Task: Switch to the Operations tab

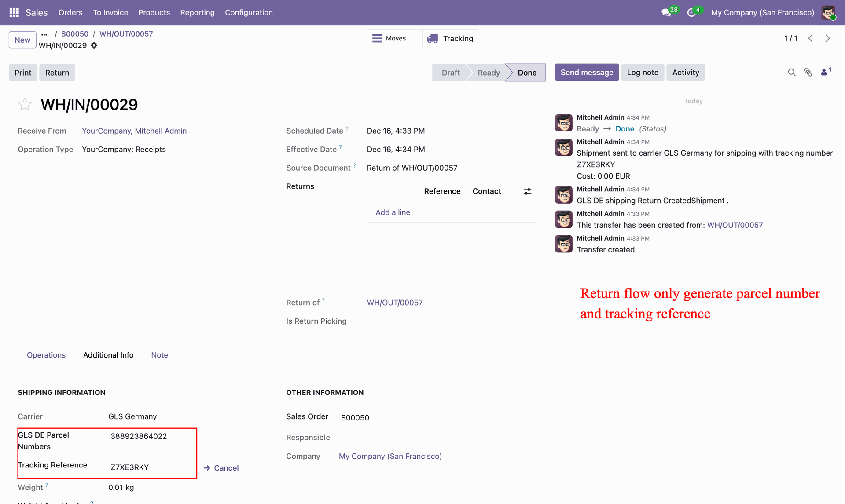Action: click(46, 355)
